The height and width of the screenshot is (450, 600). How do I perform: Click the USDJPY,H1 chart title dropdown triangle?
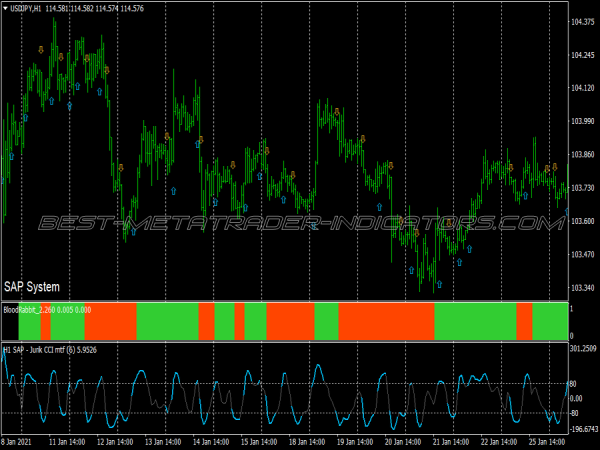click(5, 9)
